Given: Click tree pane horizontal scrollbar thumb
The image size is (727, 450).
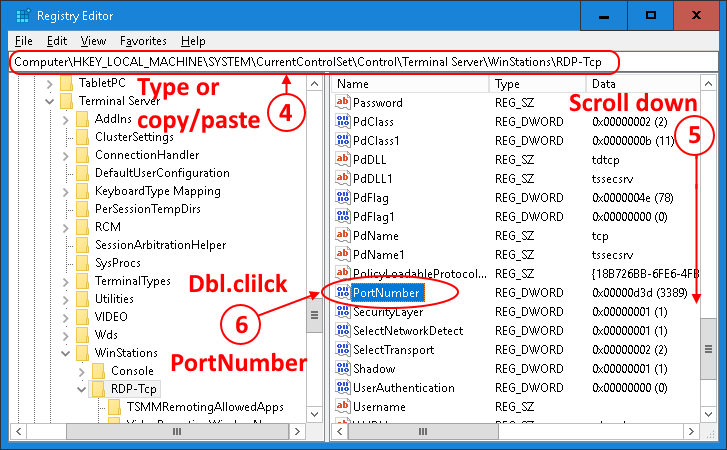Looking at the screenshot, I should [177, 431].
